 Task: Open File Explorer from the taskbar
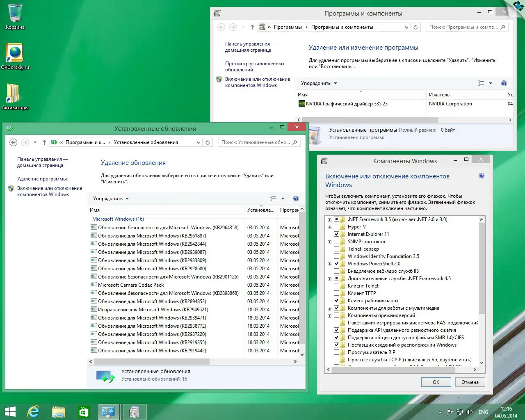58,411
